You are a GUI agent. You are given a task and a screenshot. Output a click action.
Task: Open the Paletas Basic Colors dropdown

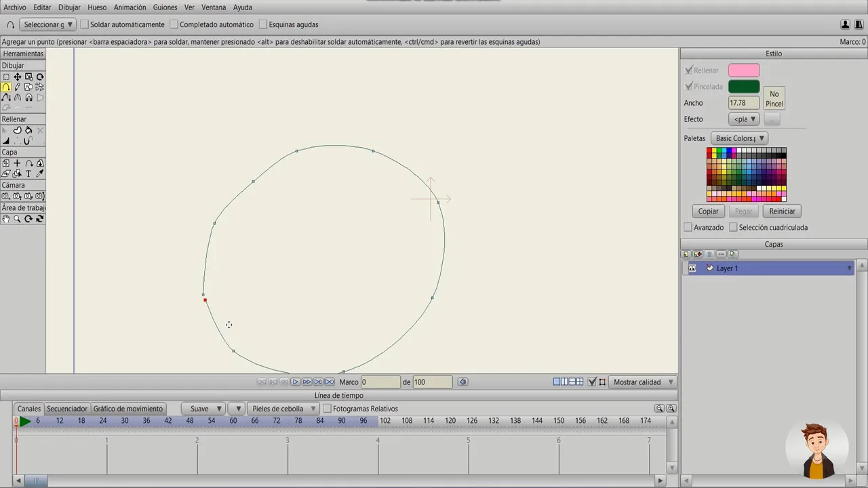coord(739,138)
